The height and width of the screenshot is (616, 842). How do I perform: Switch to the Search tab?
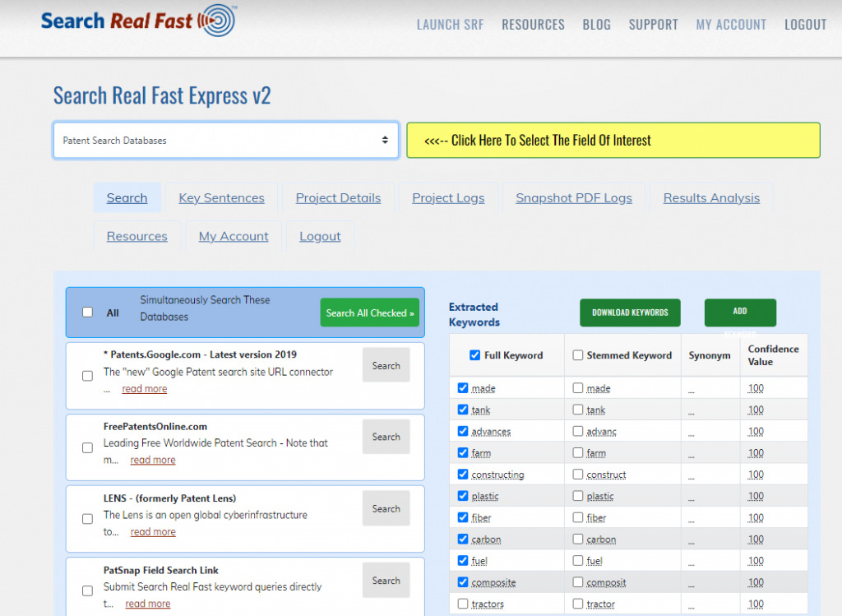tap(127, 197)
